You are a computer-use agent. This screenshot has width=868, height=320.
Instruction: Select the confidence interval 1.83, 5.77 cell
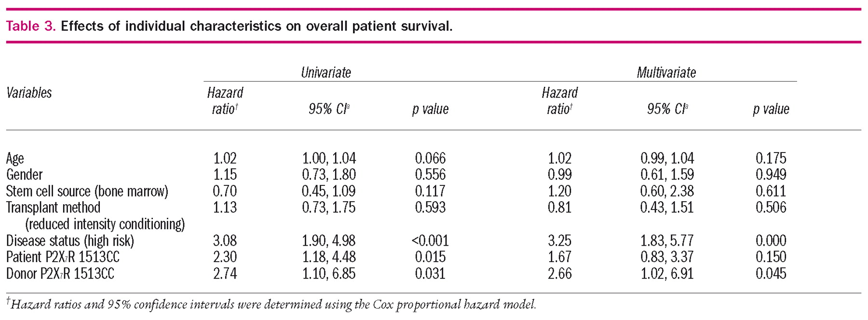point(667,240)
